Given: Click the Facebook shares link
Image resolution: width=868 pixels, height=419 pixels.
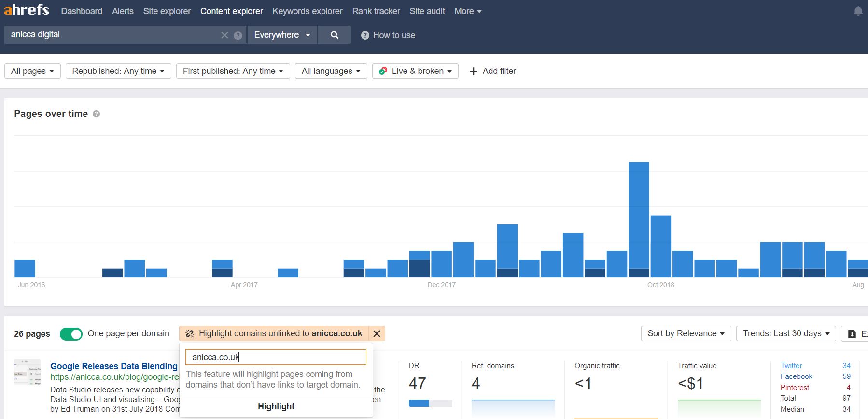Looking at the screenshot, I should (797, 376).
